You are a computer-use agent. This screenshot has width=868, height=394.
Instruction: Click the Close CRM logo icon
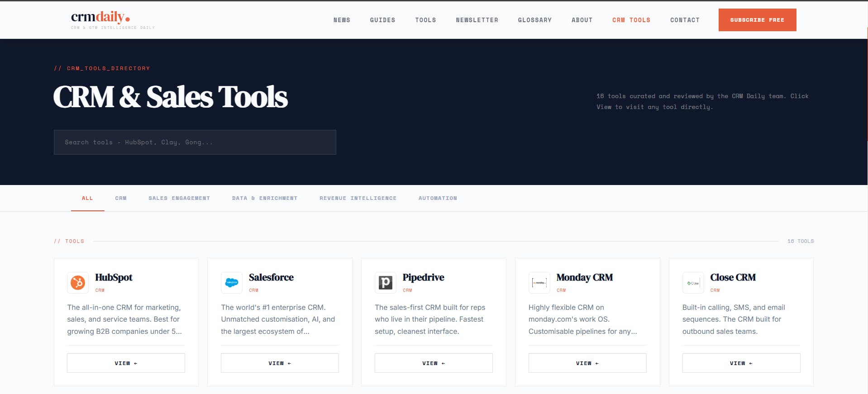pyautogui.click(x=693, y=283)
